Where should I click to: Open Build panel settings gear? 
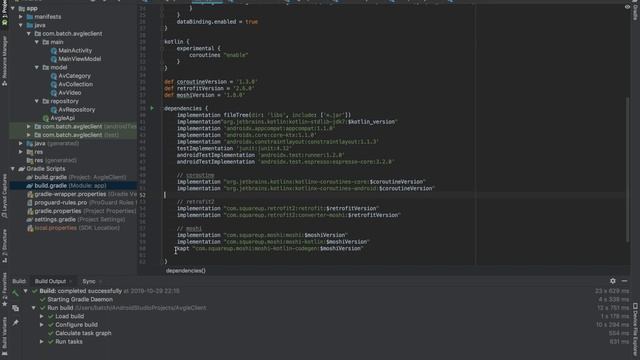pos(613,281)
